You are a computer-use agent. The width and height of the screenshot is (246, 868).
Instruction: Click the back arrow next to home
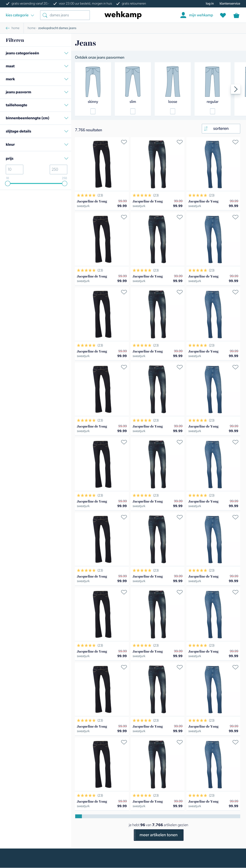click(7, 28)
